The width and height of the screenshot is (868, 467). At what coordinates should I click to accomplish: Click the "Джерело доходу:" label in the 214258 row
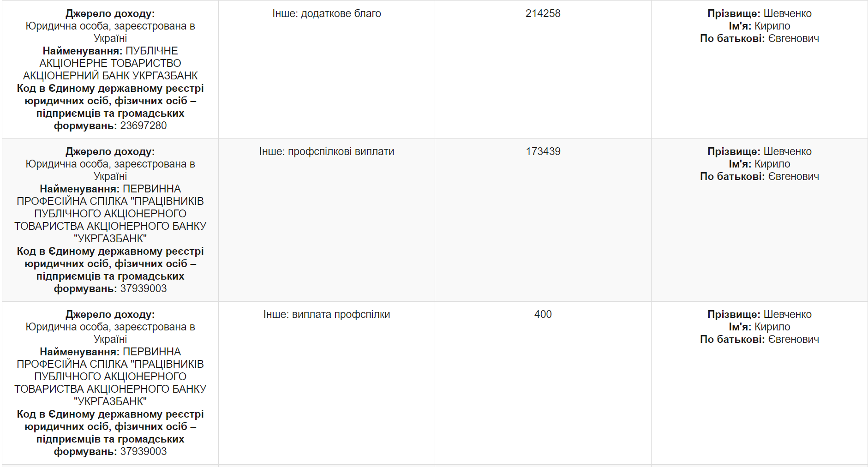click(110, 13)
